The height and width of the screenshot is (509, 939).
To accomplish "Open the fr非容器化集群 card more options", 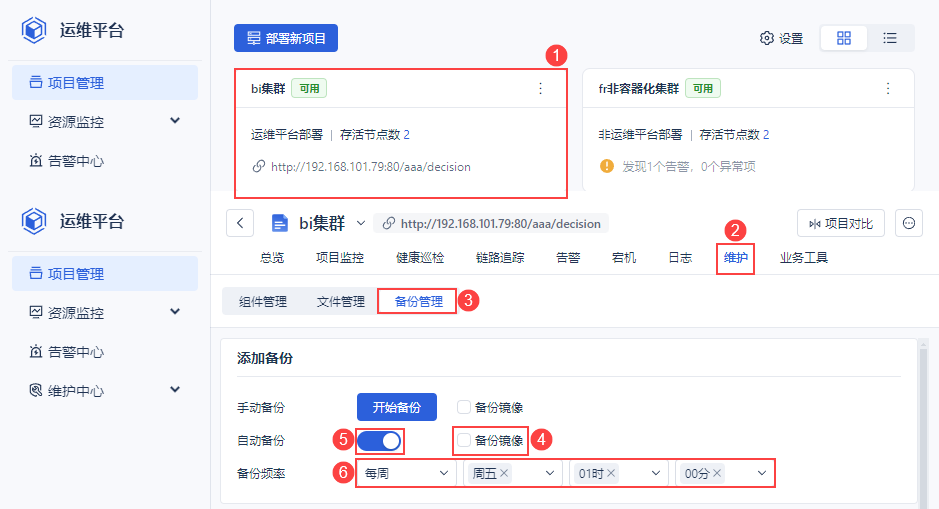I will click(887, 88).
